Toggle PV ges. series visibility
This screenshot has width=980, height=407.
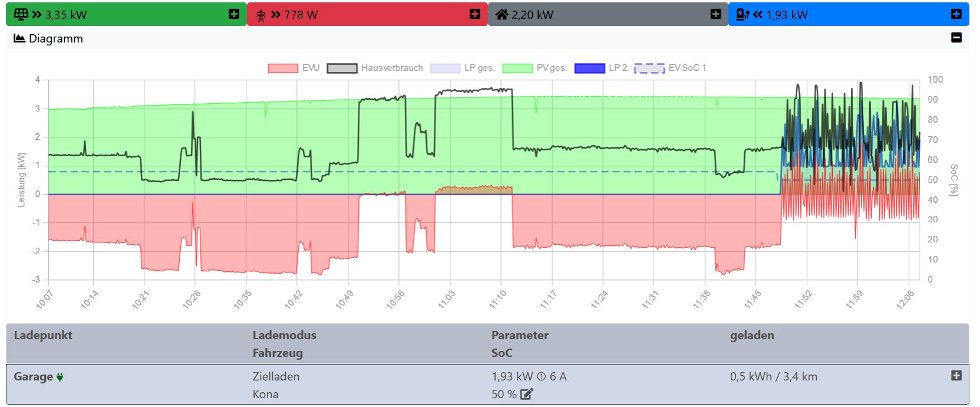click(x=534, y=68)
